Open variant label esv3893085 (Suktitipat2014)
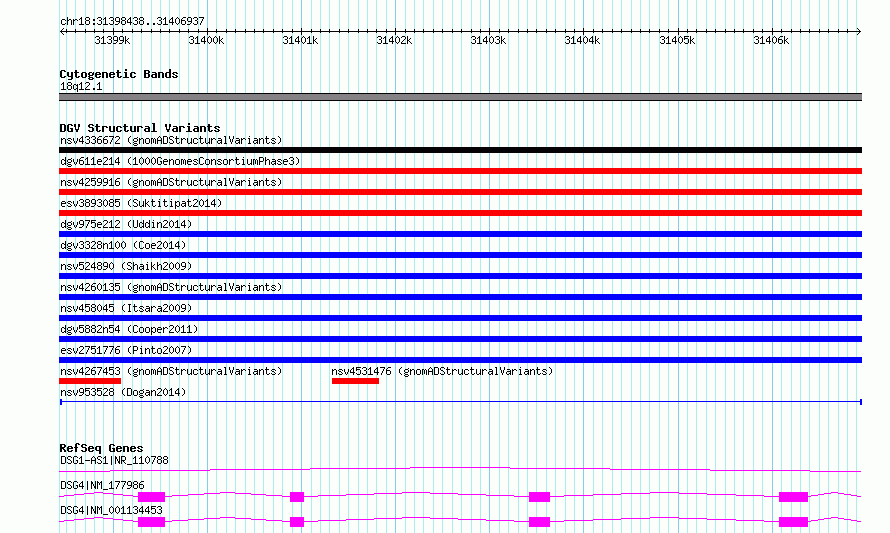Screen dimensions: 890x533 [x=141, y=203]
